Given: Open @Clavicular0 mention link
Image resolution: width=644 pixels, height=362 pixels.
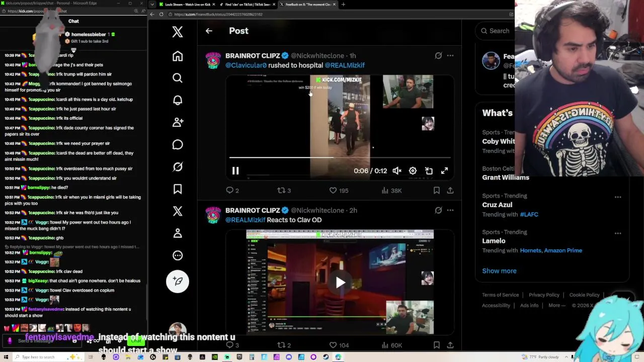Looking at the screenshot, I should pos(246,65).
